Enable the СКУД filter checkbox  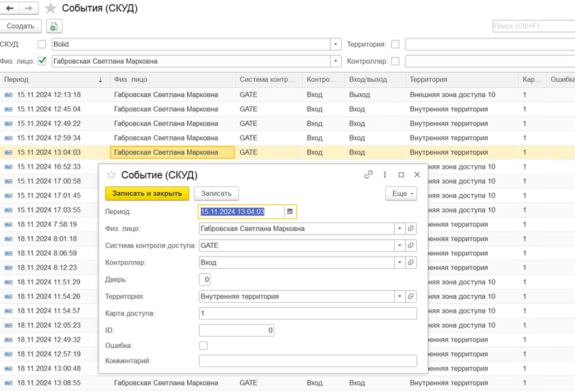(x=42, y=44)
